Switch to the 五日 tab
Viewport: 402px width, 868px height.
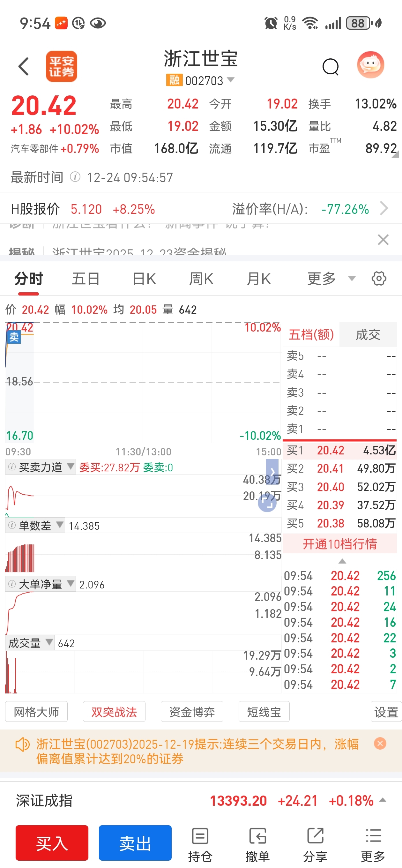coord(86,279)
